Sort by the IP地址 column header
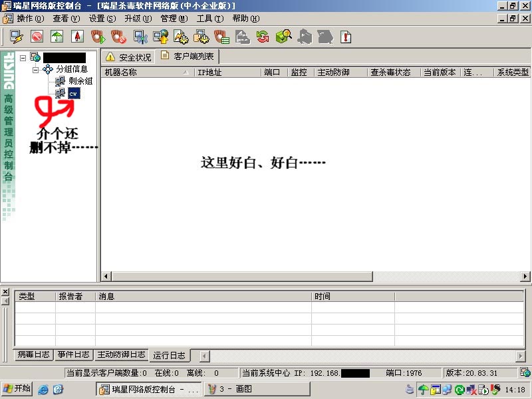This screenshot has height=399, width=532. tap(227, 72)
